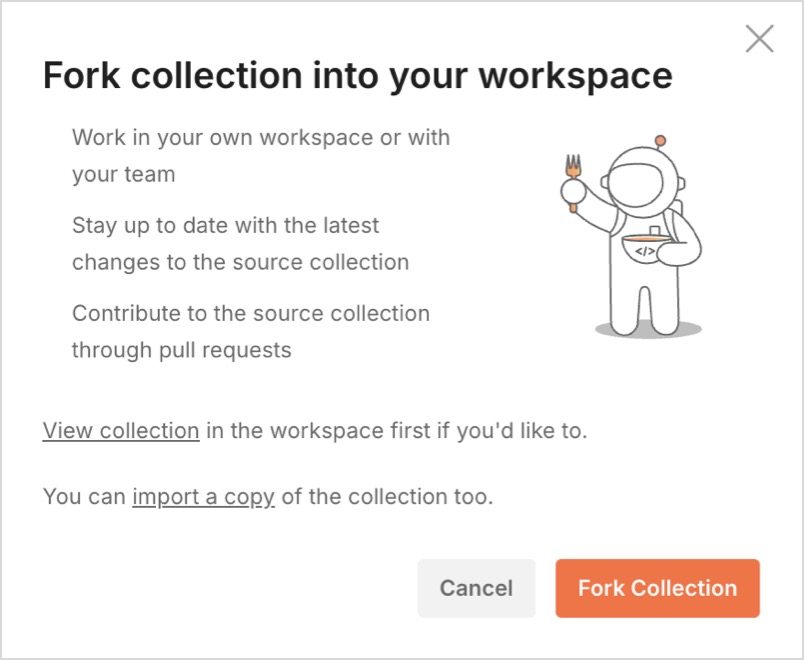Viewport: 804px width, 660px height.
Task: Click the Fork Collection button
Action: [657, 588]
